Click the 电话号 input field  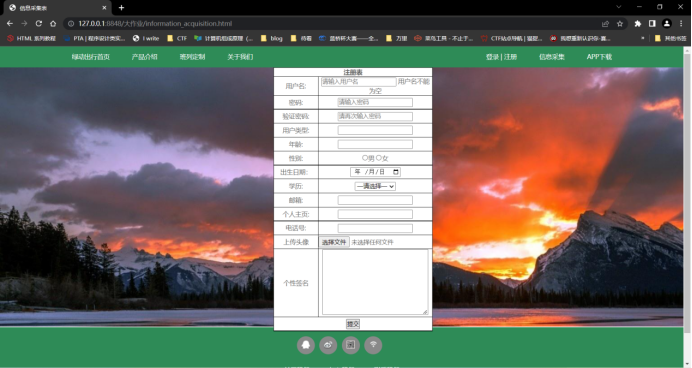pos(375,228)
